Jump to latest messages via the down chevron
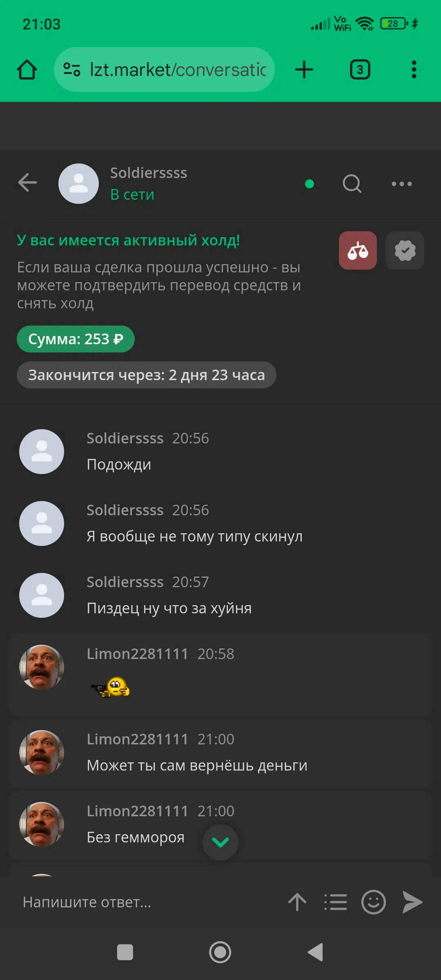The width and height of the screenshot is (441, 980). pos(220,842)
